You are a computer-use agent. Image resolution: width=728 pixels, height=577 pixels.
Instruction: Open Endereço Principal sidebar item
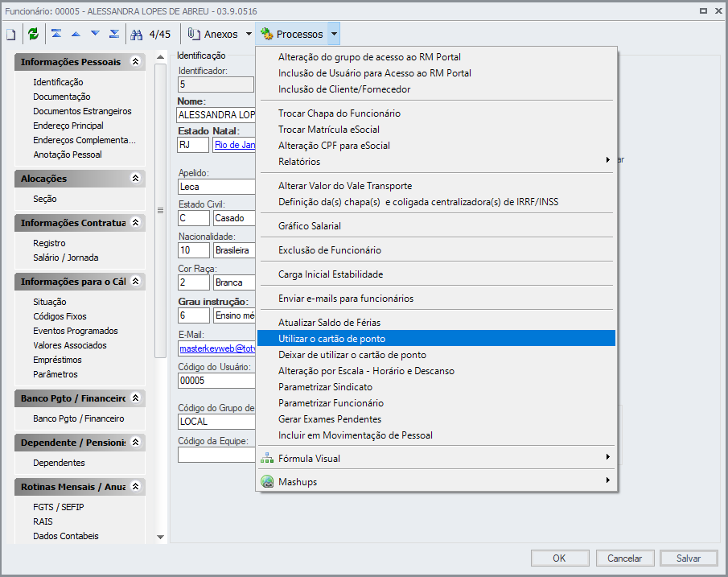(68, 126)
